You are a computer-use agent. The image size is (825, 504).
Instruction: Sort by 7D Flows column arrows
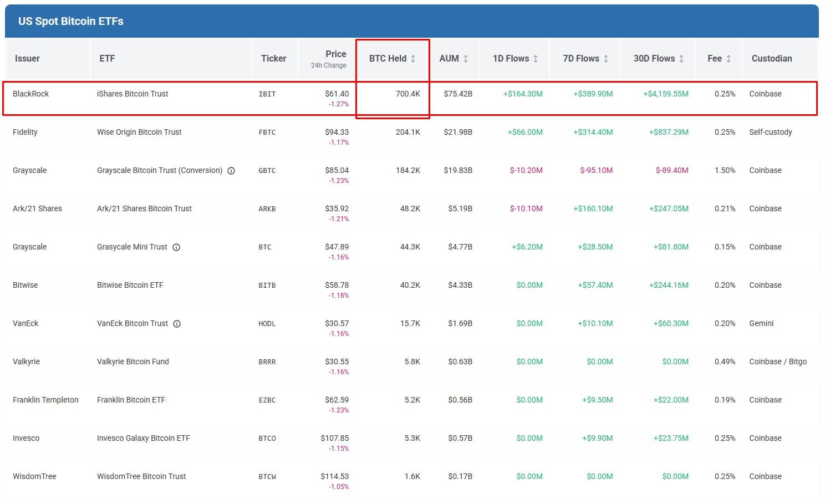[x=606, y=59]
